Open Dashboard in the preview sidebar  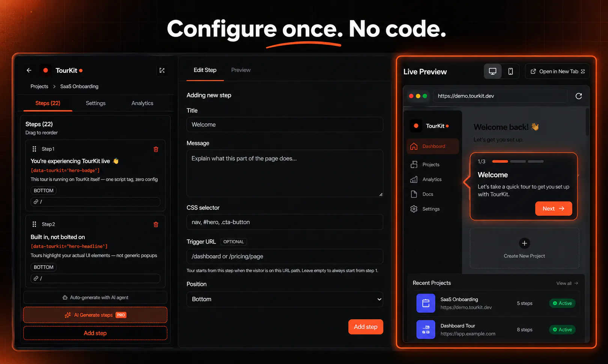point(433,146)
